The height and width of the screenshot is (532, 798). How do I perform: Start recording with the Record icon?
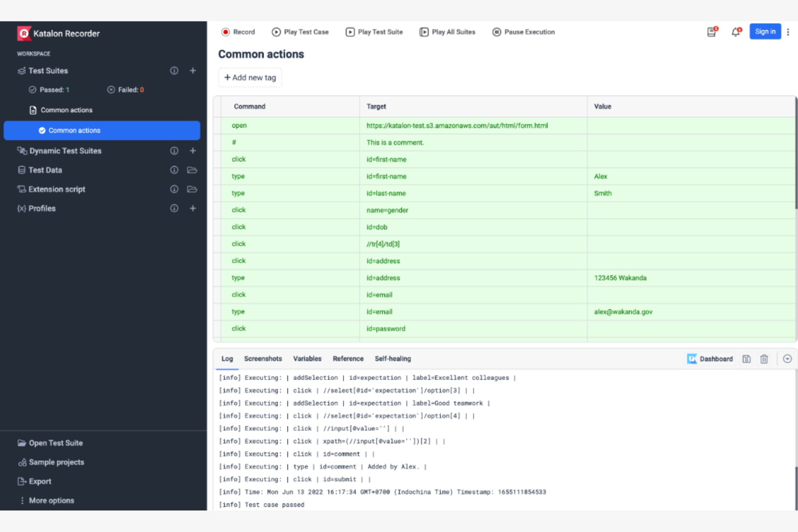click(x=226, y=32)
